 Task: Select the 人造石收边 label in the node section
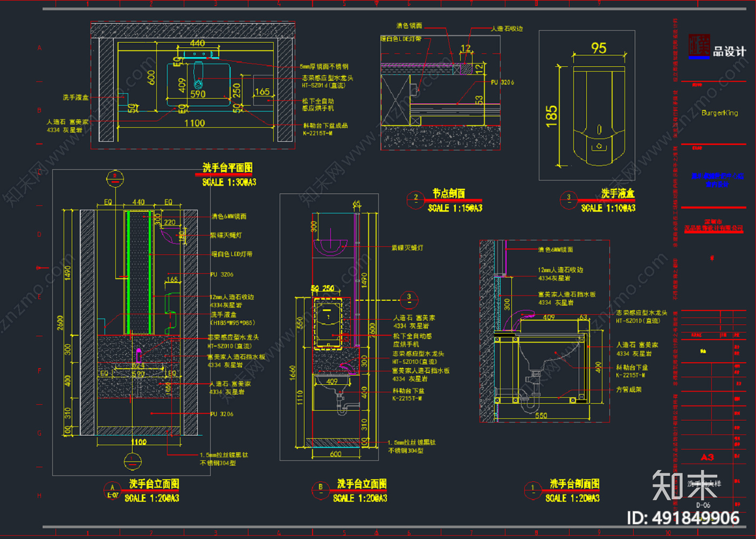[x=507, y=29]
